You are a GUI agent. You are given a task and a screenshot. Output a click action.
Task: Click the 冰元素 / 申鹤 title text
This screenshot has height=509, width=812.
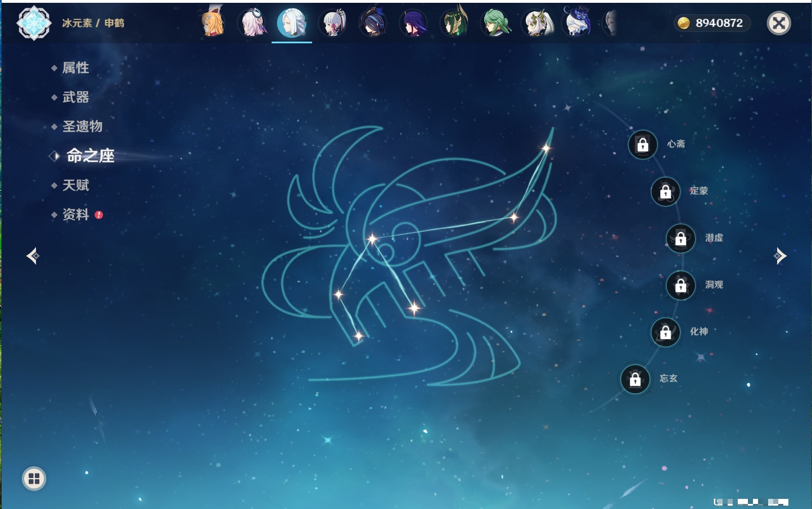[93, 23]
